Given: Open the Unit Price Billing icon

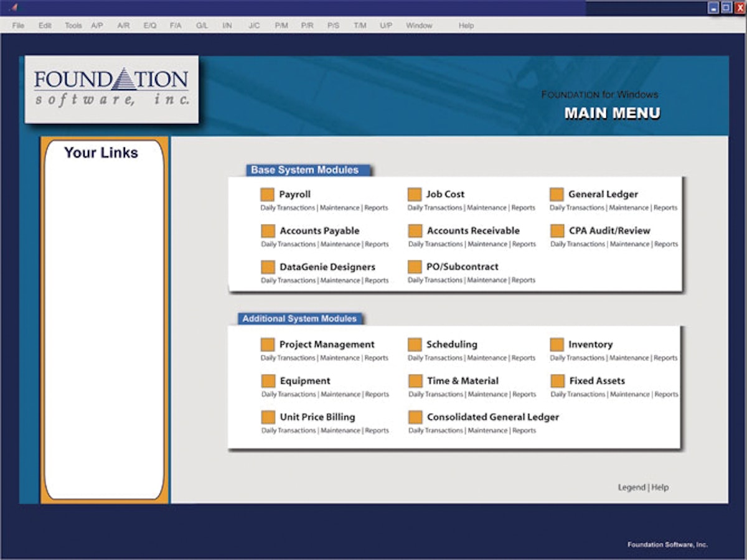Looking at the screenshot, I should pos(268,417).
